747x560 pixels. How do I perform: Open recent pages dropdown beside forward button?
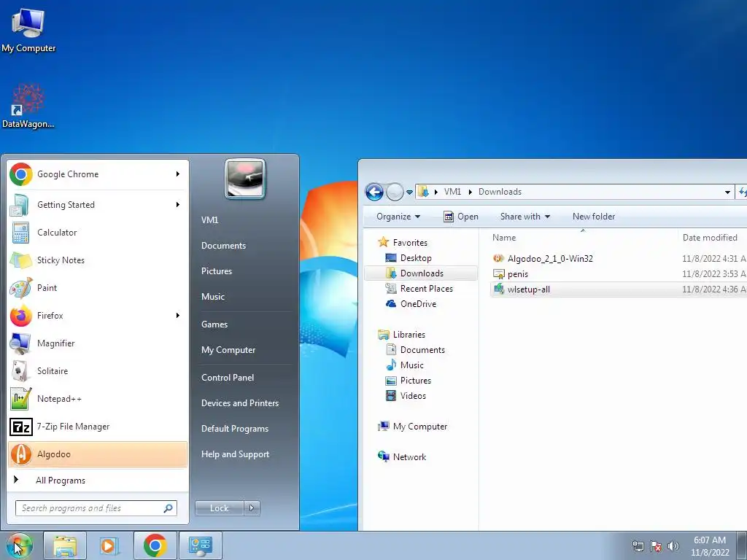(x=409, y=192)
